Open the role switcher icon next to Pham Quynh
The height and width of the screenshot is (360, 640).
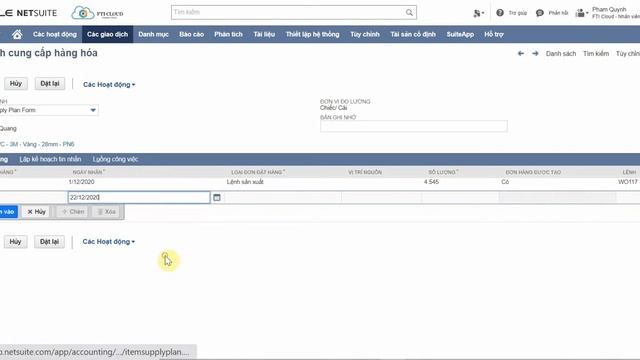coord(581,13)
